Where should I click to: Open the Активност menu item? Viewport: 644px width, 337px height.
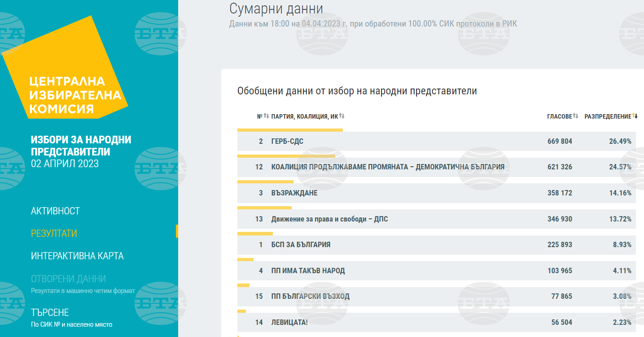click(55, 211)
